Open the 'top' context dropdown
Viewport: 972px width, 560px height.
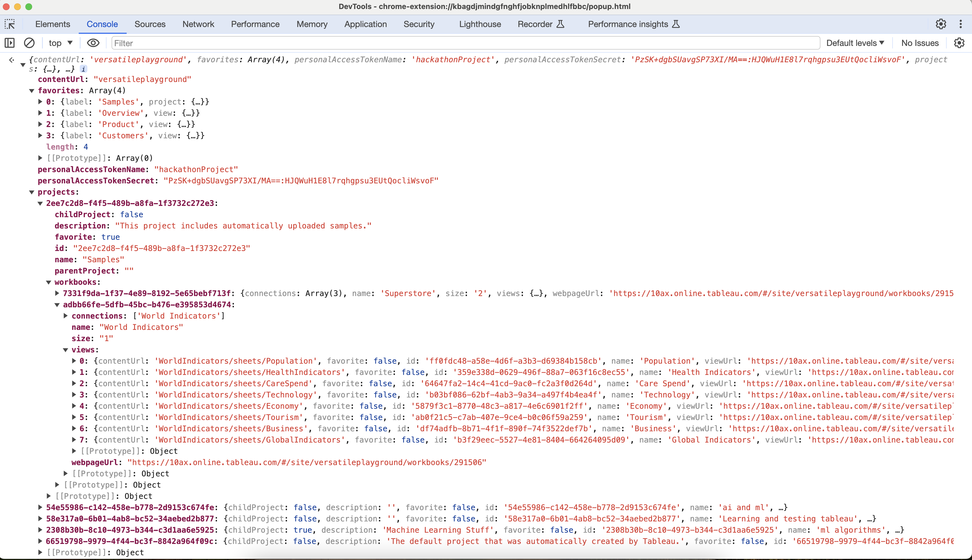(60, 43)
